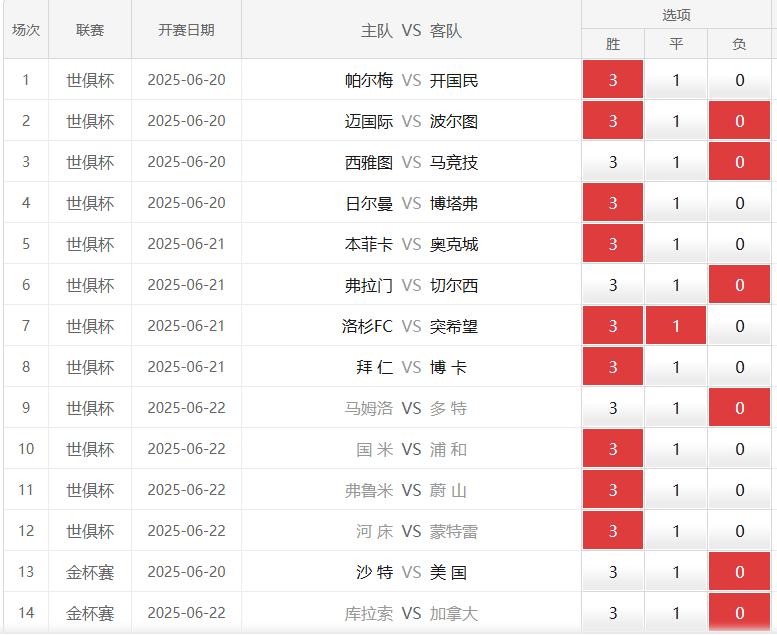777x635 pixels.
Task: Select draw option 1 for 国米 VS 浦和
Action: [676, 449]
